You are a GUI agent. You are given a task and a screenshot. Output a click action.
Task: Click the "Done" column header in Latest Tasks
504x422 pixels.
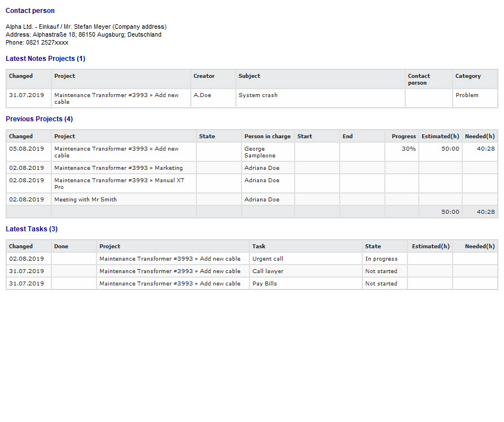click(61, 247)
